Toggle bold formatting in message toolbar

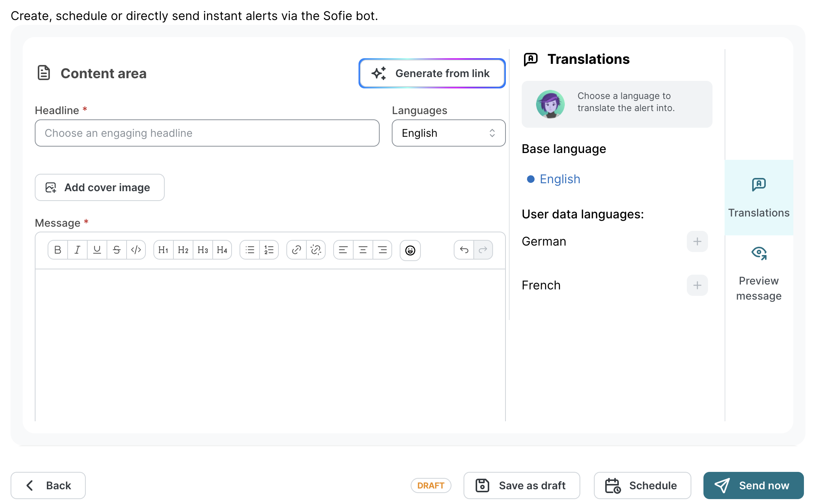pyautogui.click(x=58, y=250)
